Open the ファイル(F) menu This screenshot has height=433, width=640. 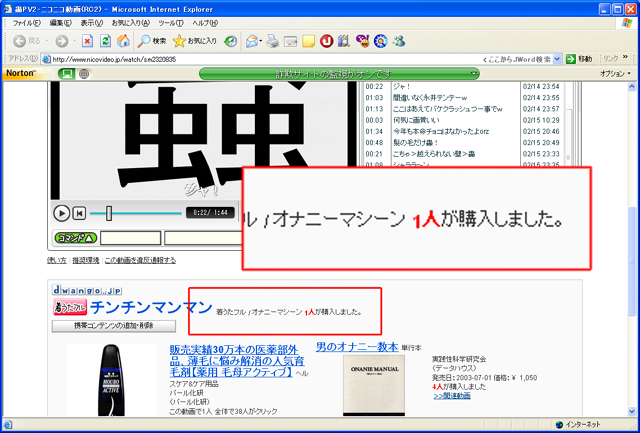[x=26, y=22]
